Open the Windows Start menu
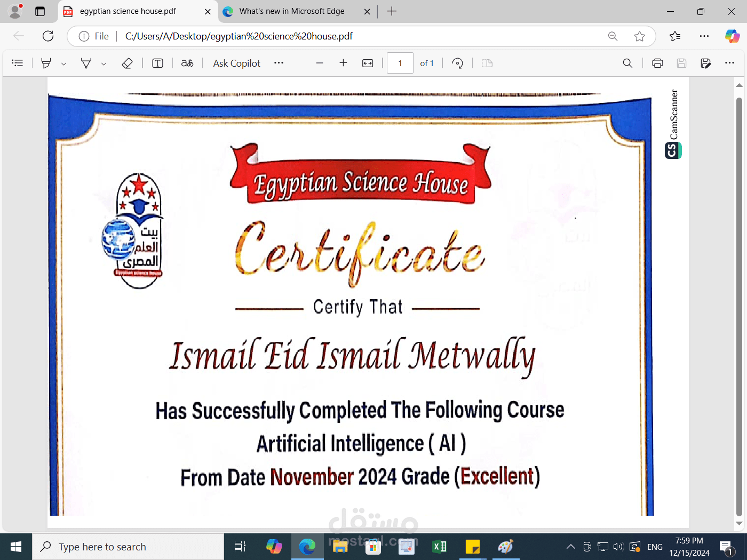 pyautogui.click(x=16, y=547)
